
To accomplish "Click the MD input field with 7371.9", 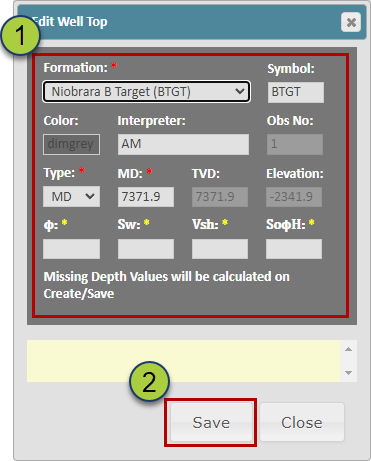I will (146, 197).
